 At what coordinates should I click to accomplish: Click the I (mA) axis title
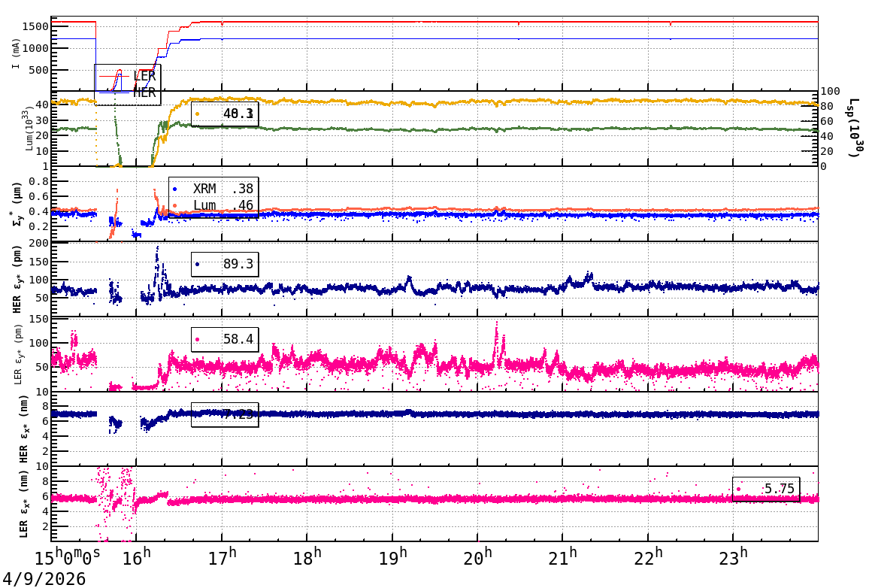pyautogui.click(x=16, y=54)
